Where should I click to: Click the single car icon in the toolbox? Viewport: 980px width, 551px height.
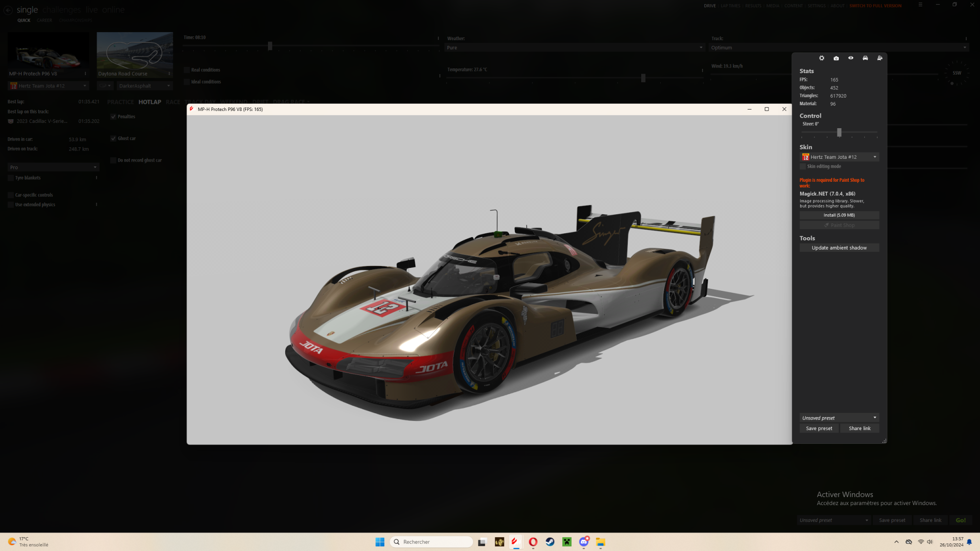(865, 58)
